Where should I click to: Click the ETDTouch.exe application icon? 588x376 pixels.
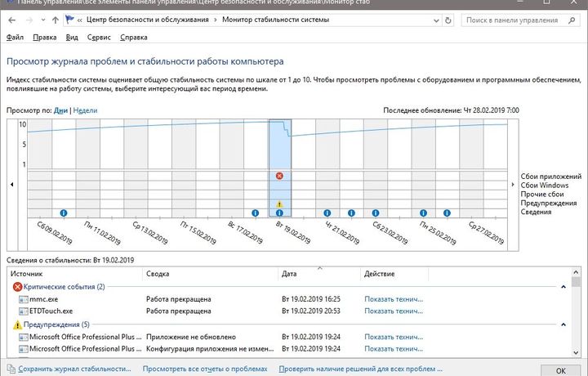[x=24, y=311]
